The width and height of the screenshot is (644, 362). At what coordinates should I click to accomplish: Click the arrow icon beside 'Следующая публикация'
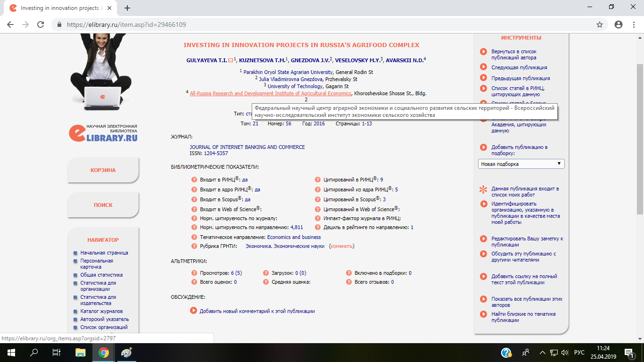tap(483, 67)
